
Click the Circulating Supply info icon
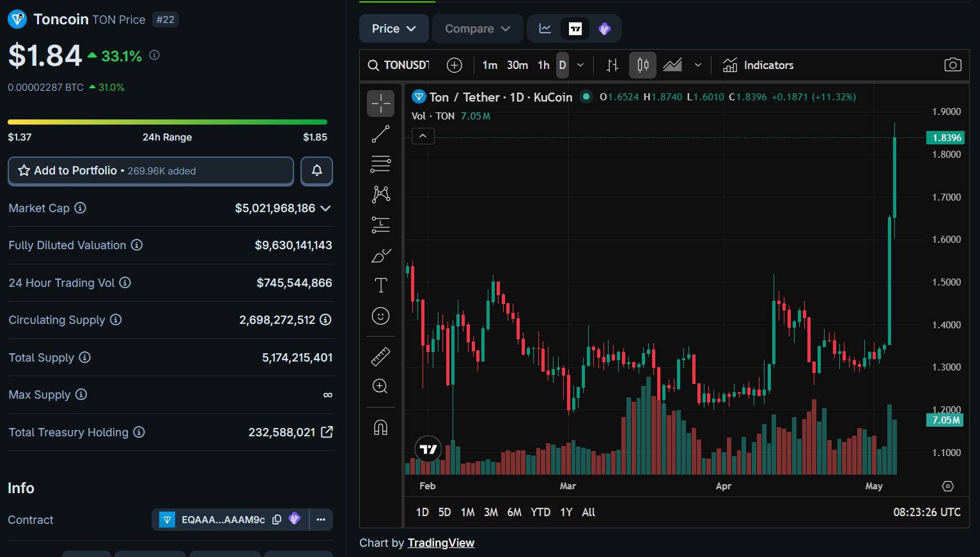[116, 319]
